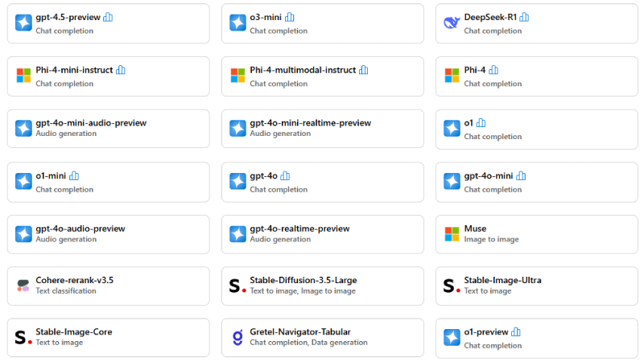Click the Cohere-rerank-v3.5 title

[75, 280]
